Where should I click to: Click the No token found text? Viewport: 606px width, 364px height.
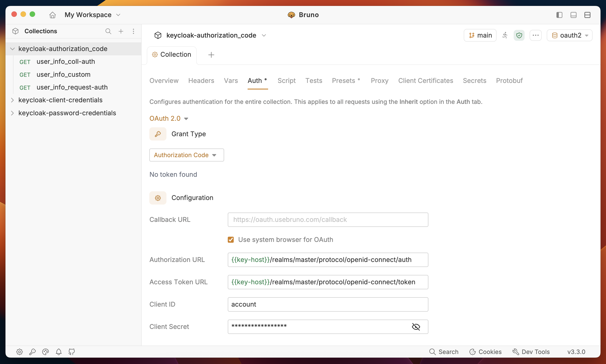pyautogui.click(x=173, y=174)
